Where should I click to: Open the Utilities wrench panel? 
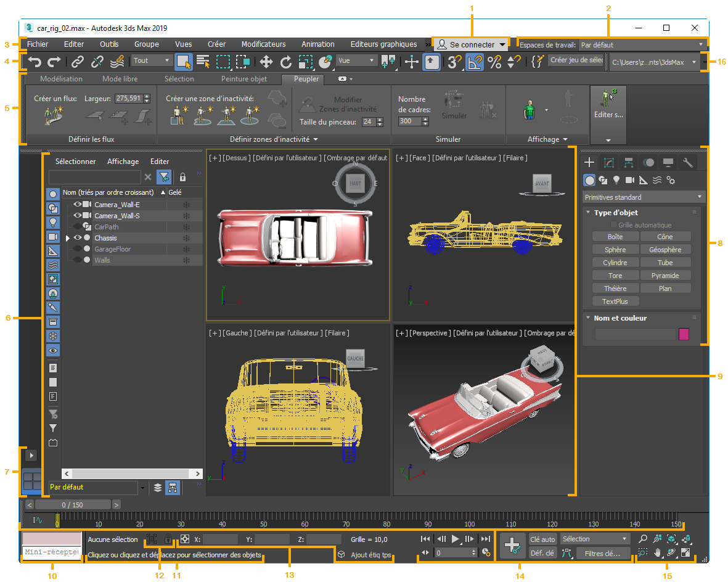coord(688,163)
